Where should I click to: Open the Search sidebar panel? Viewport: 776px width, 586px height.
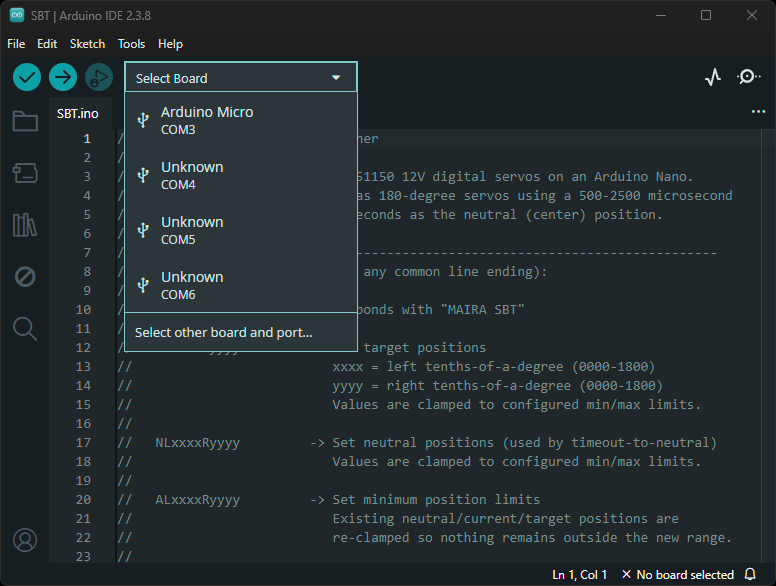coord(25,328)
